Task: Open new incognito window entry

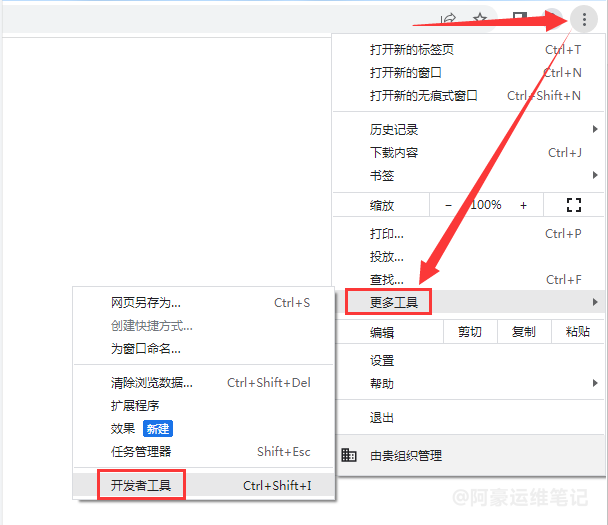Action: [x=469, y=95]
